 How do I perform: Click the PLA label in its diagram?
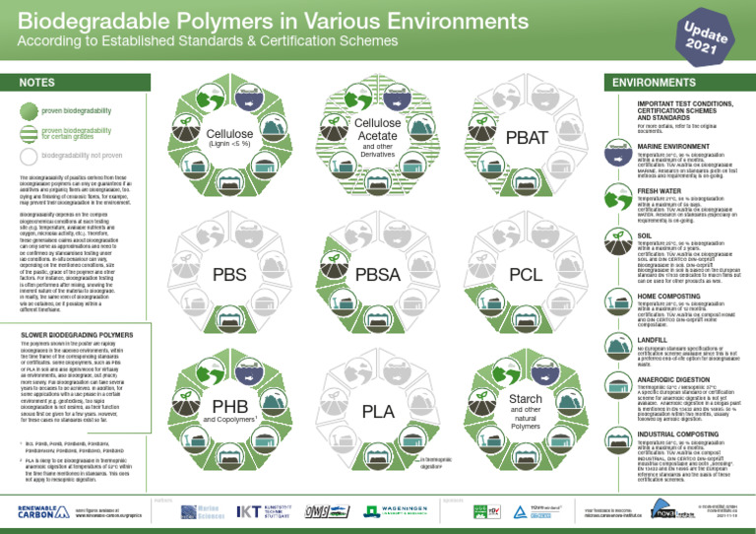(x=378, y=412)
